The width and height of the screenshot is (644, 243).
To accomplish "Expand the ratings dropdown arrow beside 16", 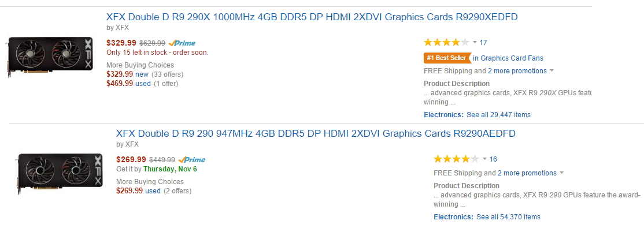I will [484, 159].
